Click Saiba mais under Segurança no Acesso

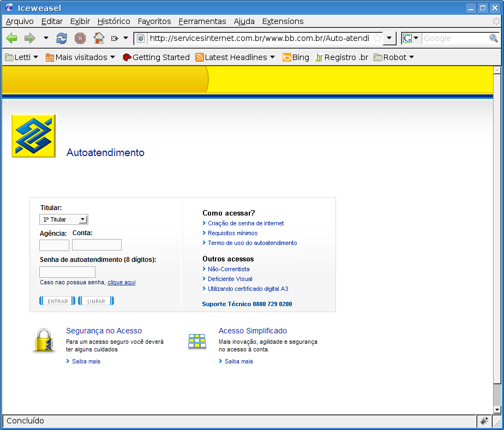[86, 361]
